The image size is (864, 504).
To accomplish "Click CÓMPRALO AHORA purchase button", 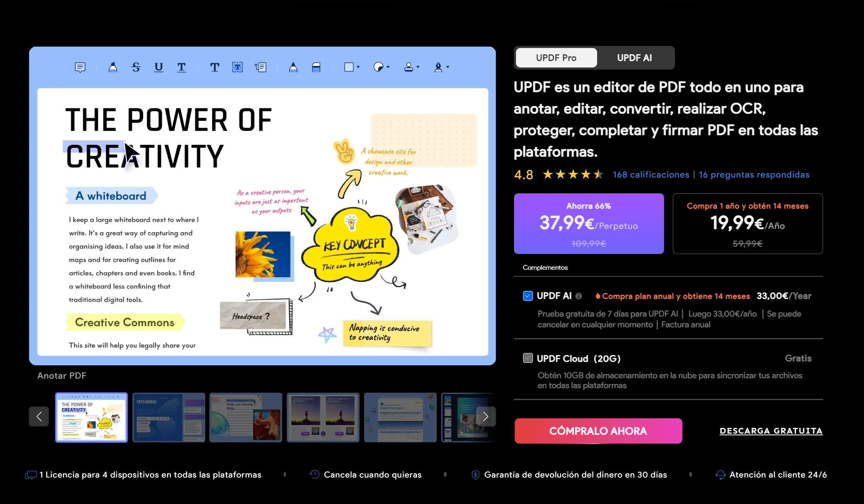I will coord(598,430).
